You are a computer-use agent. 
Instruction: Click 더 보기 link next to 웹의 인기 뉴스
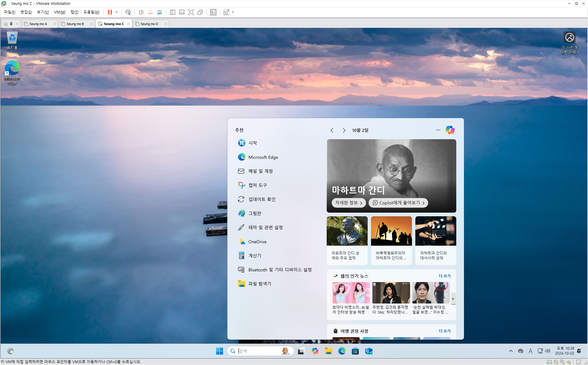445,276
